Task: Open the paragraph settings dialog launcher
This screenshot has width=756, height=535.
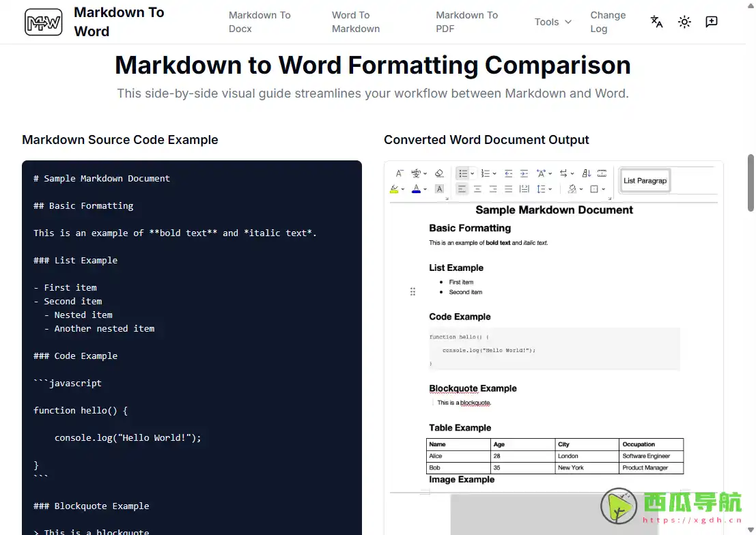Action: tap(609, 198)
